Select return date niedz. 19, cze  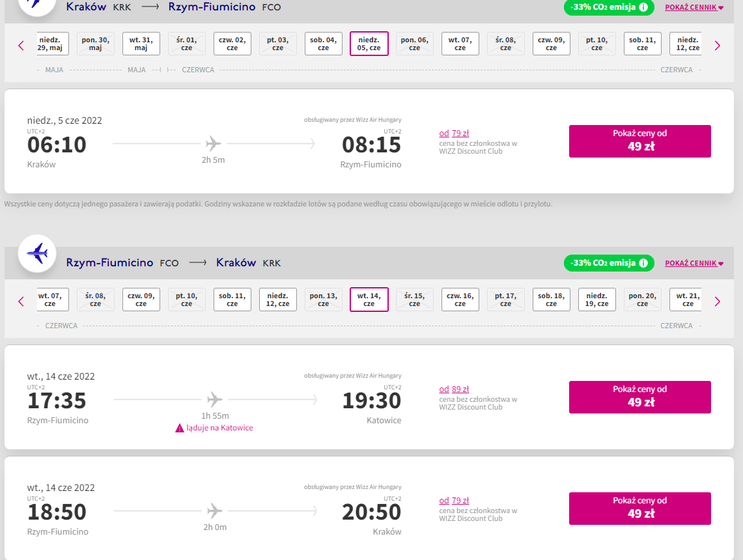pos(597,300)
